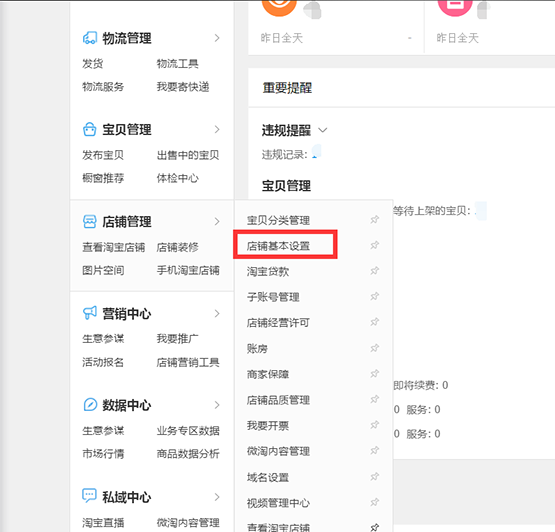Open 店铺基本设置 from the submenu

coord(278,246)
